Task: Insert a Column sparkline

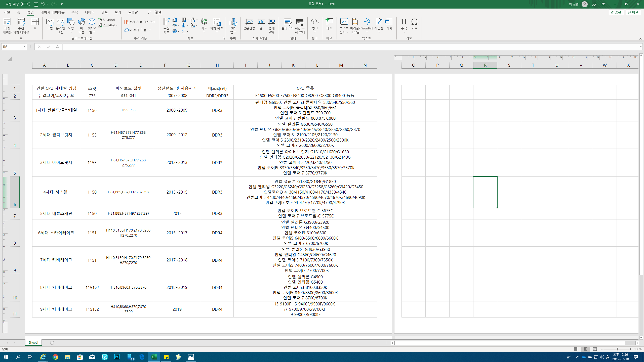Action: tap(261, 24)
